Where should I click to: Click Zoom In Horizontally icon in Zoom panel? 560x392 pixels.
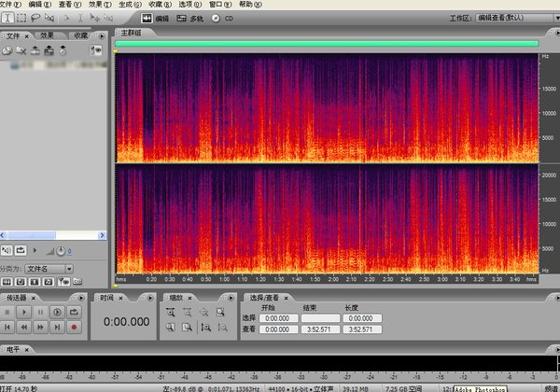[x=171, y=313]
